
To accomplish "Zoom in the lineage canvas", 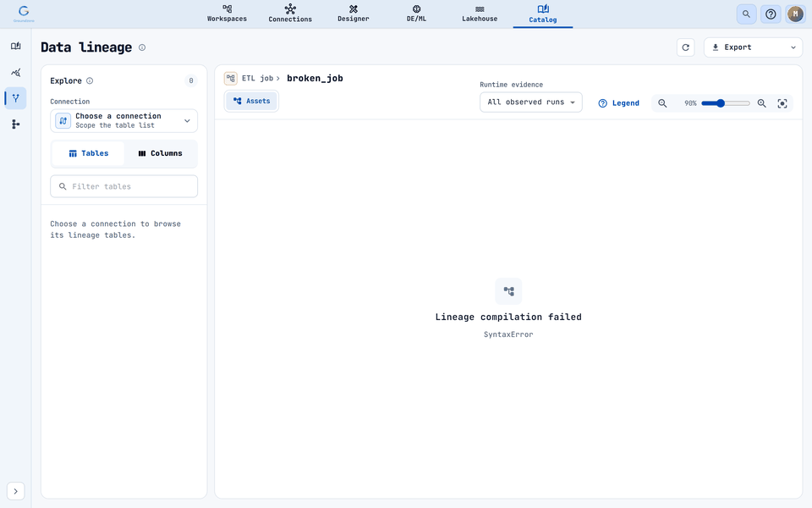I will coord(762,103).
